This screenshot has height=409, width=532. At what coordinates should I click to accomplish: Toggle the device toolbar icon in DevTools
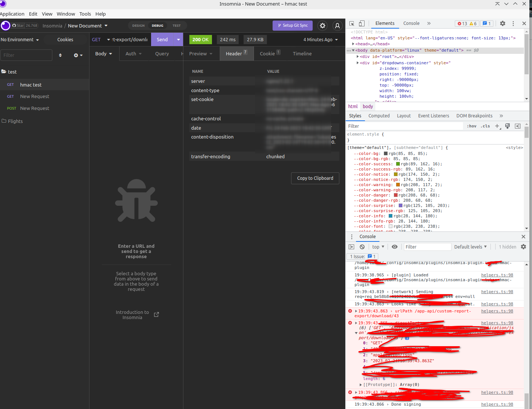[362, 23]
